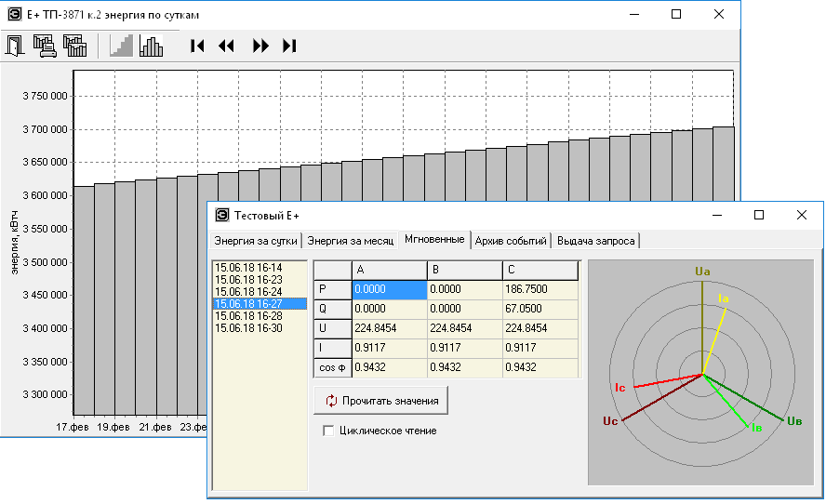Jump to the last record in chart

tap(289, 46)
